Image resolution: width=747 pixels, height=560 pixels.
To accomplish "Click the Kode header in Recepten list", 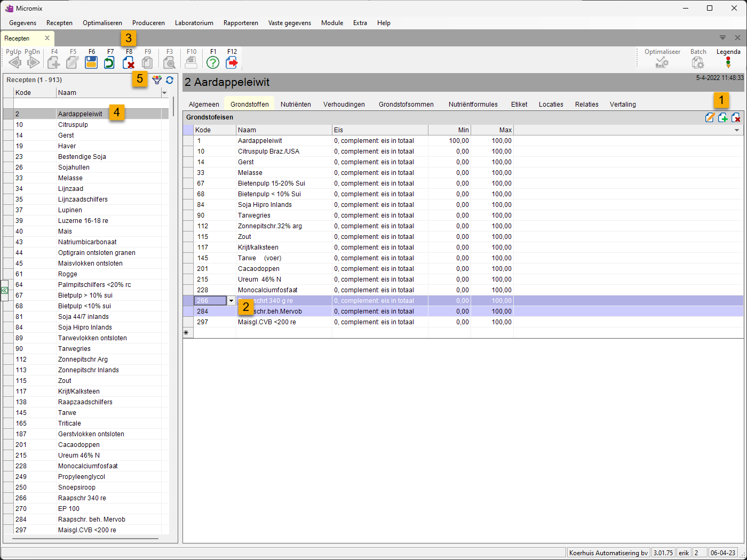I will pos(35,93).
